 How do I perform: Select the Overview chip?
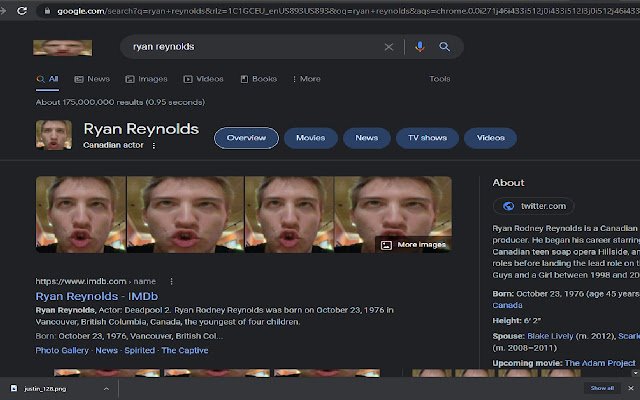tap(246, 138)
